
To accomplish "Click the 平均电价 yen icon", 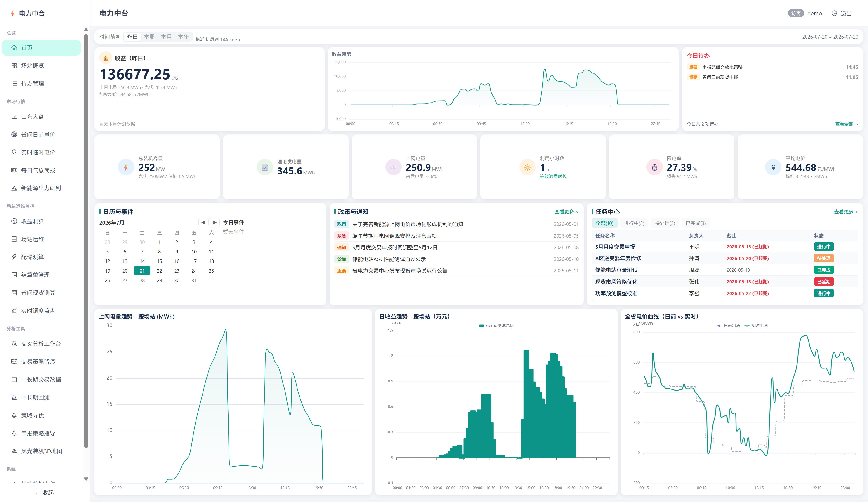I will (773, 167).
